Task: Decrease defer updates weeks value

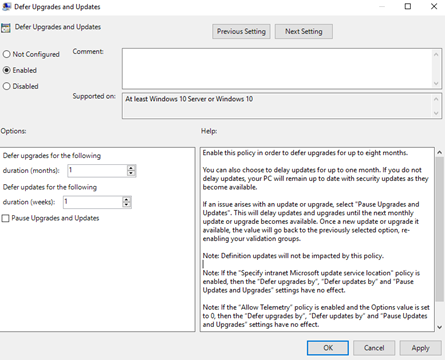Action: [x=127, y=205]
